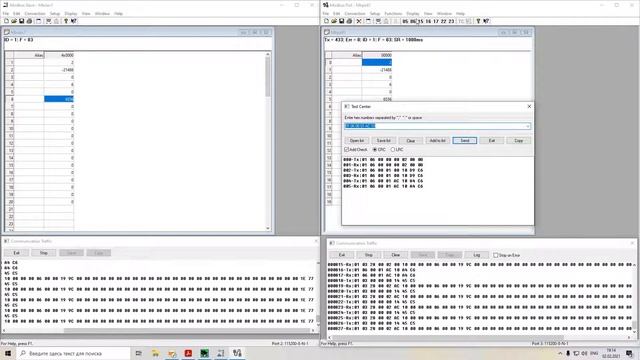Open Setup menu in Modbus Slave

tap(55, 13)
